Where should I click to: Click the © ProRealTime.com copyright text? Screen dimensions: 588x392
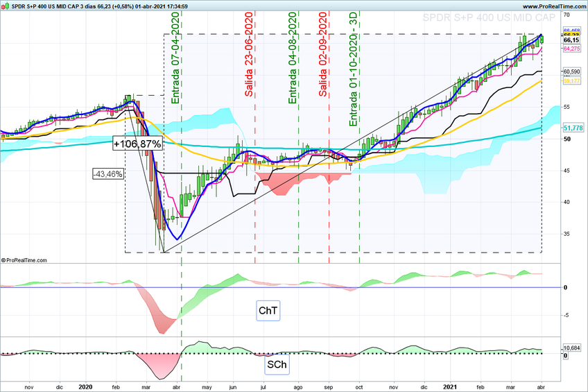click(24, 260)
